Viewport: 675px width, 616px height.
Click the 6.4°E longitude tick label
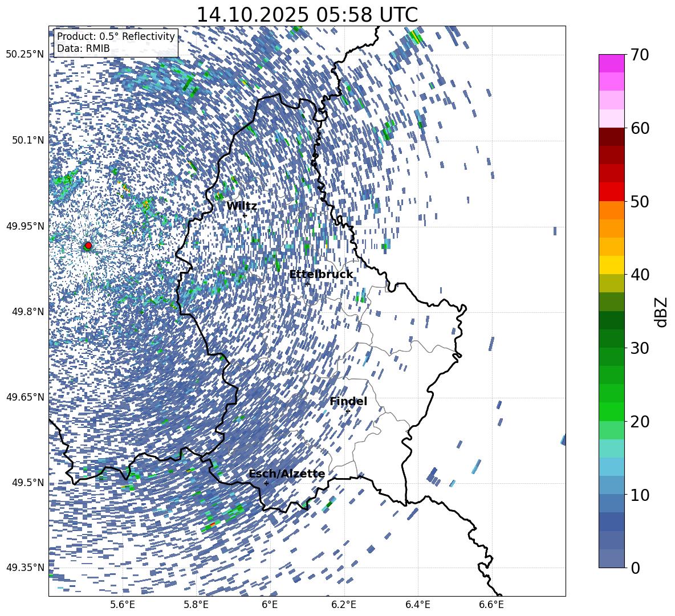tap(417, 605)
